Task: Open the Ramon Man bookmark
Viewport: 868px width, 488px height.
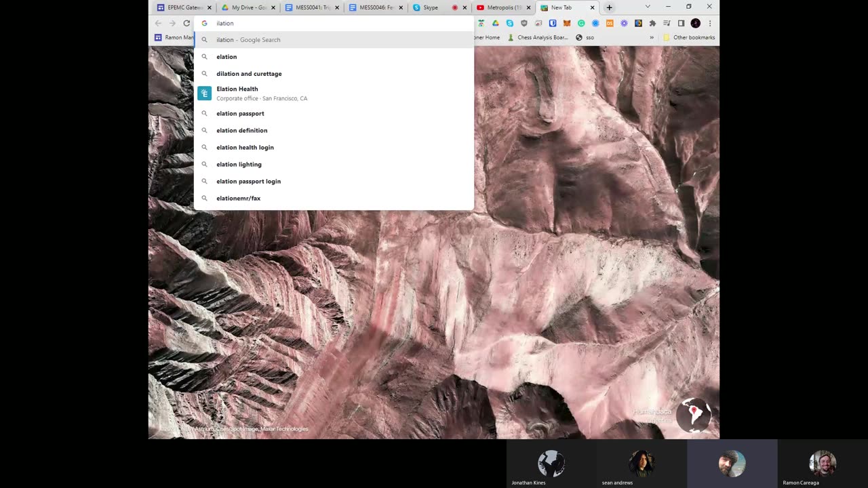Action: 174,37
